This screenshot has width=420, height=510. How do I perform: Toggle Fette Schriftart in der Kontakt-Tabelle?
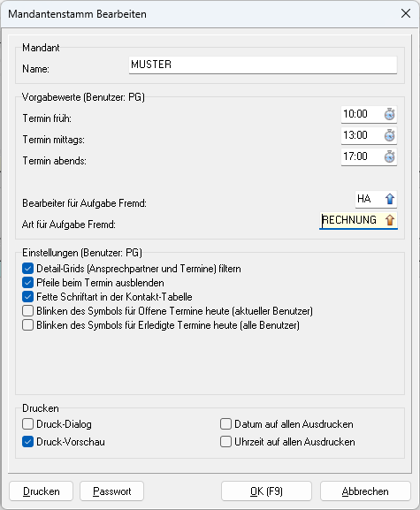click(28, 297)
